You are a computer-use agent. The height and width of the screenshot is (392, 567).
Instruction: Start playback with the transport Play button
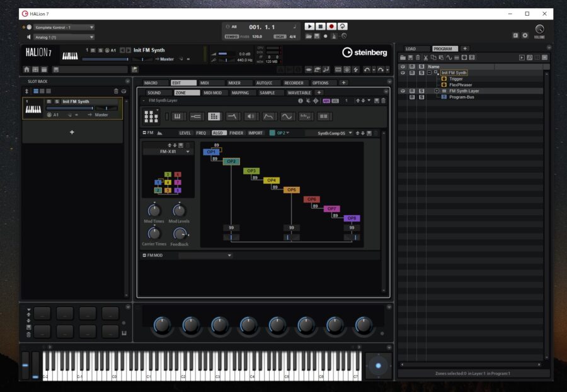point(309,26)
